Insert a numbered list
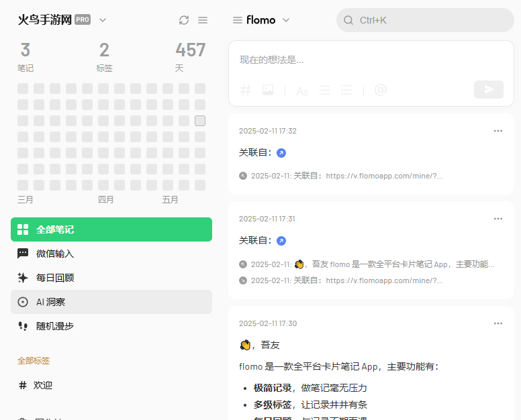 click(x=346, y=90)
